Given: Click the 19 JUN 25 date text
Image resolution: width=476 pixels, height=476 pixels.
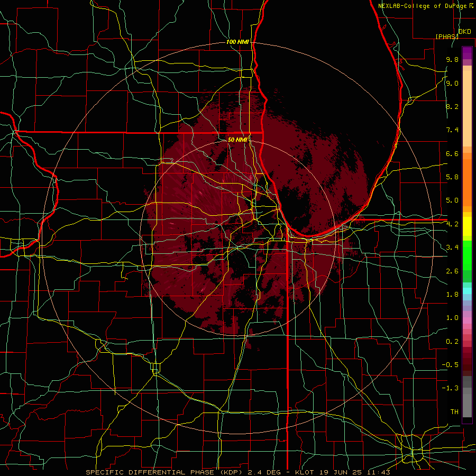Looking at the screenshot, I should 341,472.
